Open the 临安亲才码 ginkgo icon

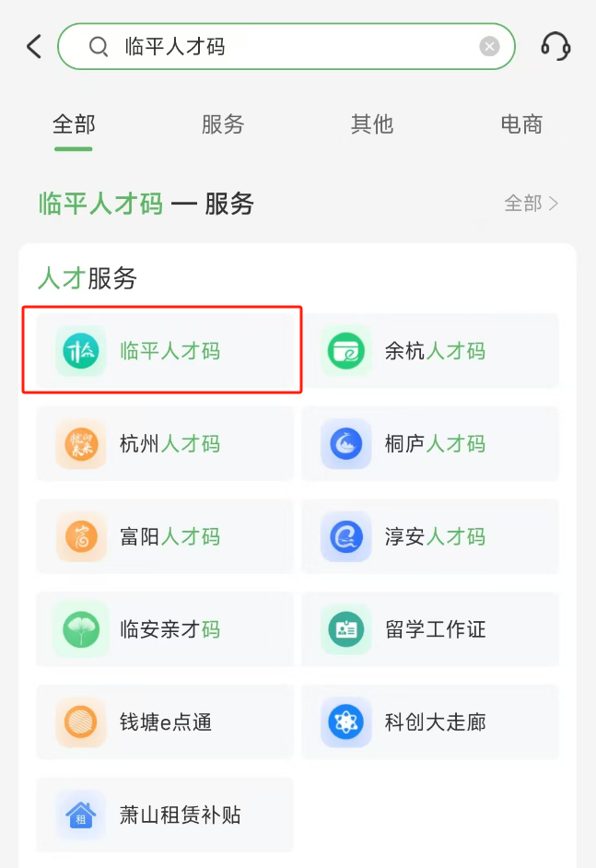[x=80, y=630]
